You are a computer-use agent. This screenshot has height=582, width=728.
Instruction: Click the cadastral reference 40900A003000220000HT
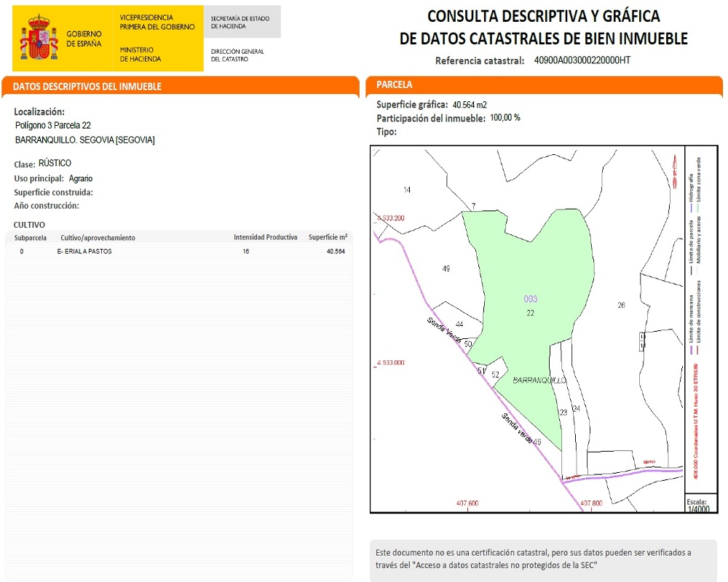point(582,60)
